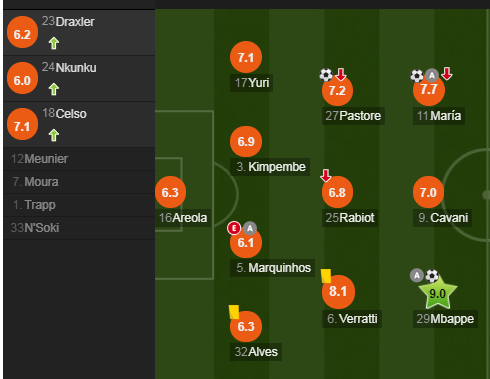Click the assist A icon above Mbappe
The width and height of the screenshot is (490, 379).
(x=417, y=276)
